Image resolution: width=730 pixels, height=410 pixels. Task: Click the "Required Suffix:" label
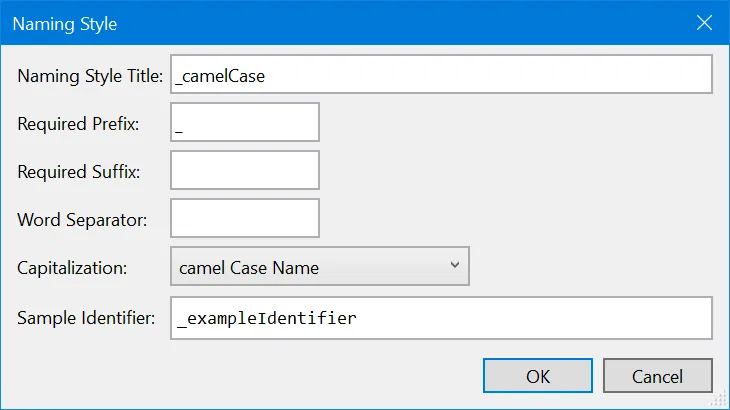[x=78, y=172]
